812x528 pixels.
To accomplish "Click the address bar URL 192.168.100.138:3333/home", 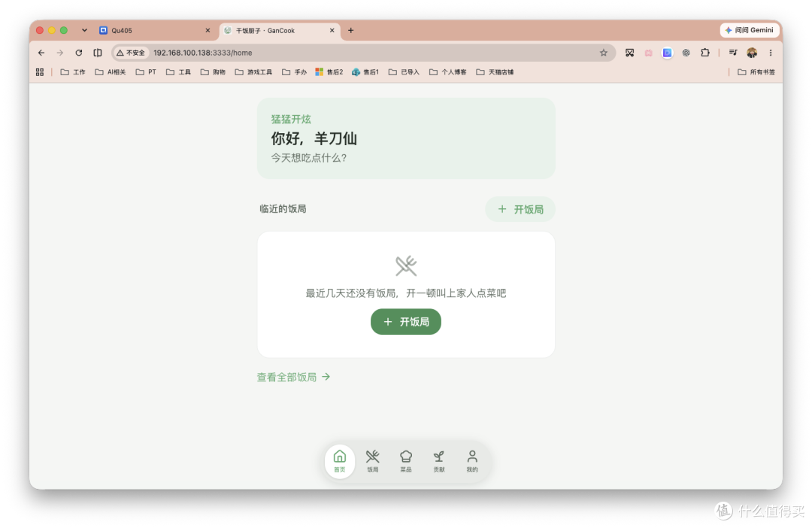I will (x=203, y=53).
